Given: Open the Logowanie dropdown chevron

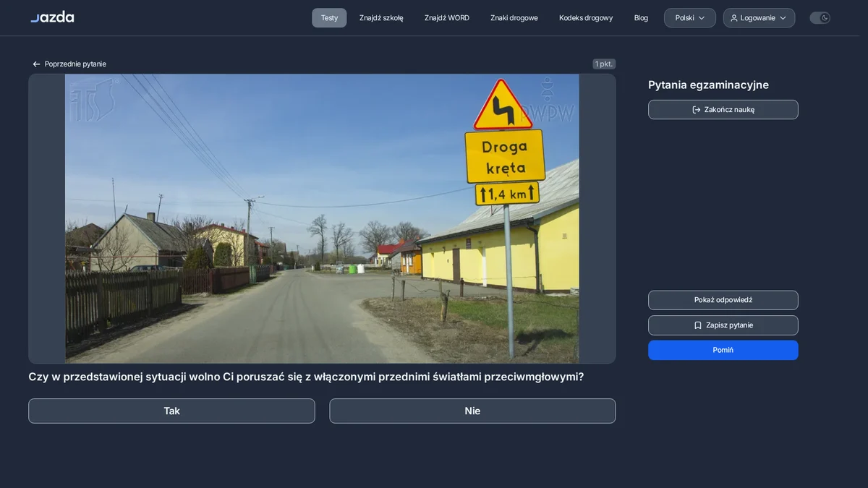Looking at the screenshot, I should (783, 18).
